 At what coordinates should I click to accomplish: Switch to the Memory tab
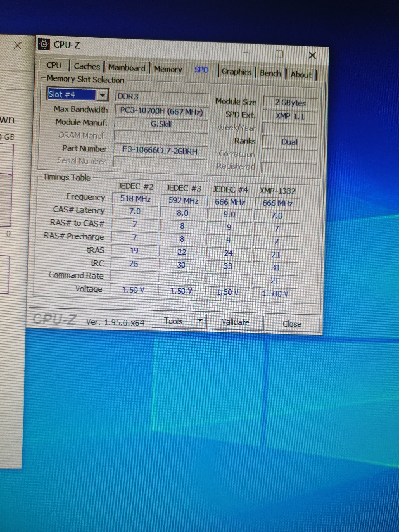[168, 69]
